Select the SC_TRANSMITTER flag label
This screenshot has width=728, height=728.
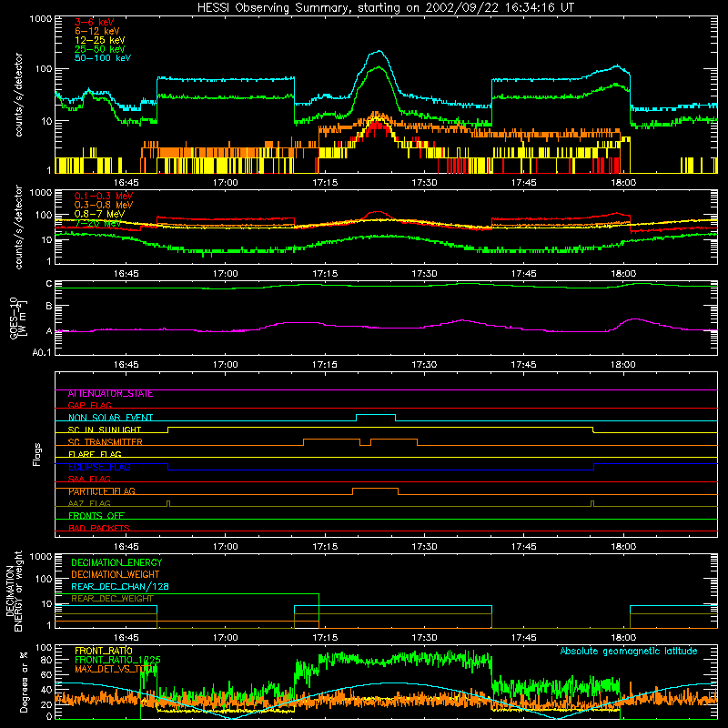pos(105,442)
